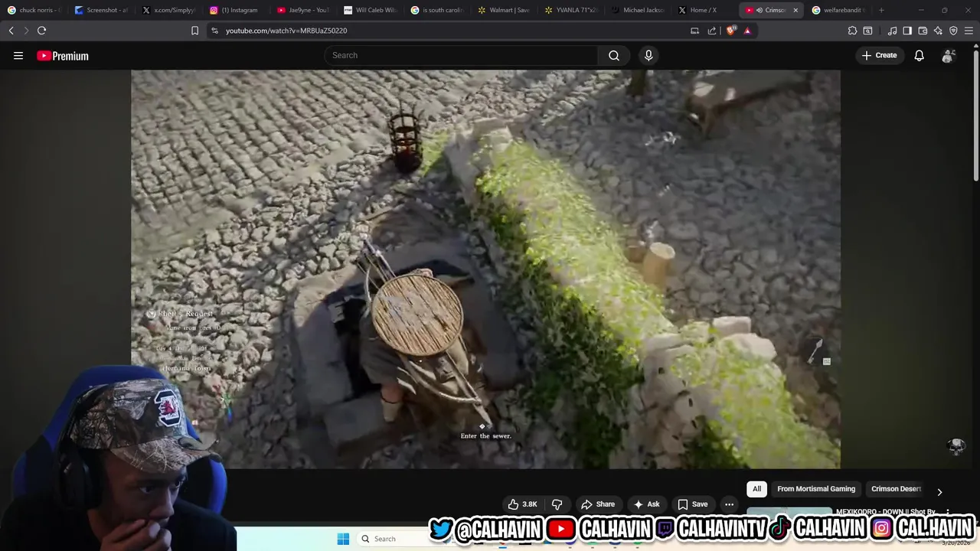The image size is (980, 551).
Task: Open the install/cast screen icon in address bar
Action: (694, 31)
